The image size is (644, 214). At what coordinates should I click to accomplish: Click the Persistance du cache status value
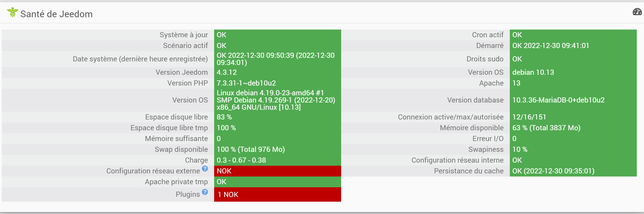(553, 171)
